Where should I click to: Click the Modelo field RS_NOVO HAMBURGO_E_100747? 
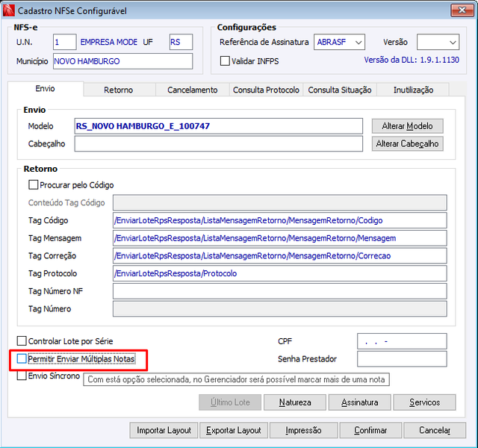(219, 126)
